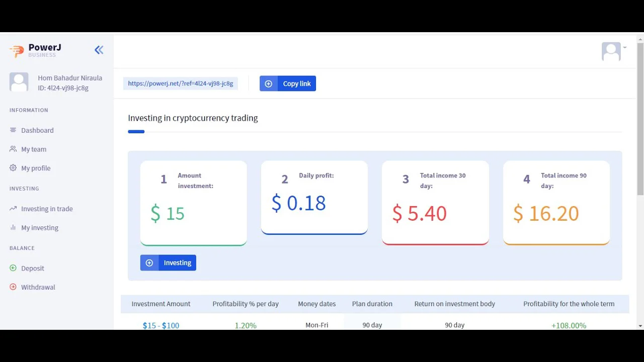Click the My profile gear icon
The width and height of the screenshot is (644, 362).
pyautogui.click(x=13, y=168)
